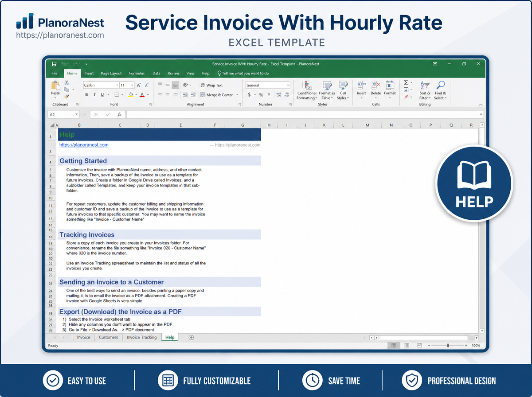Click the zoom slider in status bar

click(448, 345)
